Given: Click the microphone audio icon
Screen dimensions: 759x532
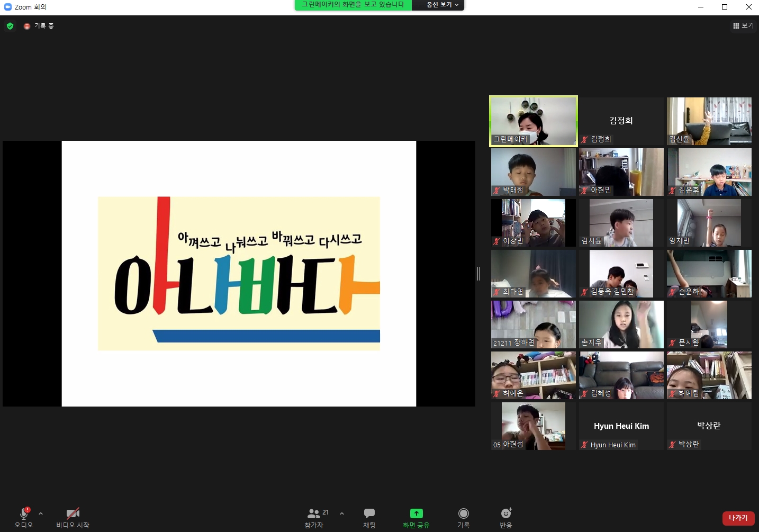Looking at the screenshot, I should click(x=24, y=513).
